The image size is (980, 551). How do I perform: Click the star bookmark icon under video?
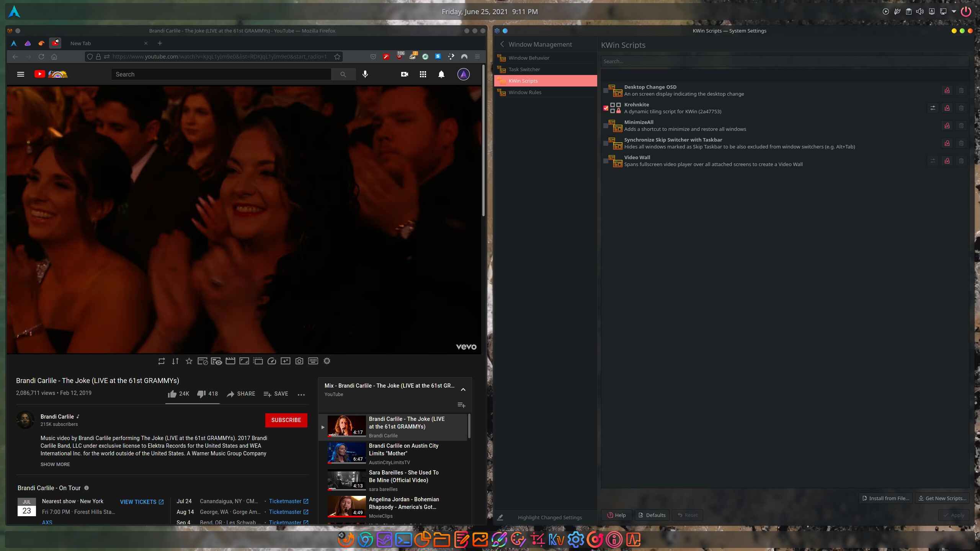coord(189,361)
